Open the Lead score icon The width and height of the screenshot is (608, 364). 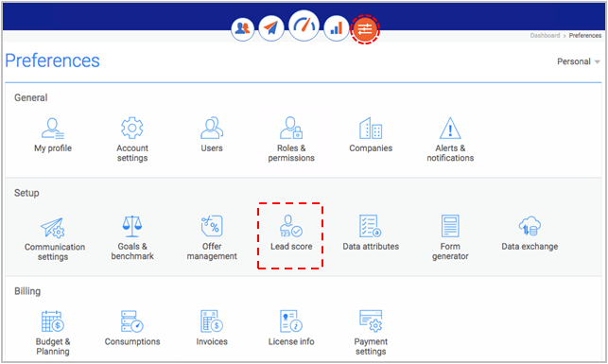[x=291, y=226]
